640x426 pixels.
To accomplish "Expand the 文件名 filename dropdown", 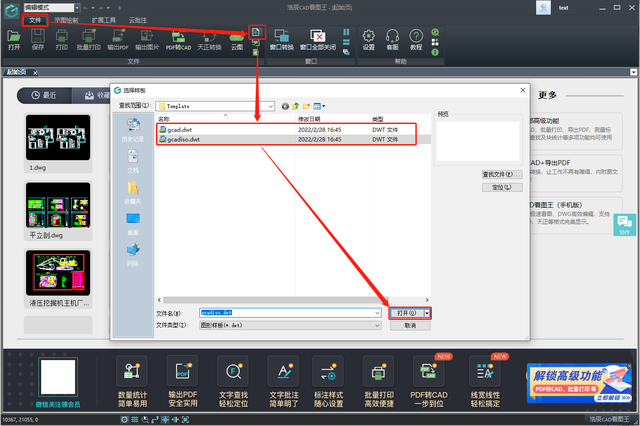I will point(377,313).
